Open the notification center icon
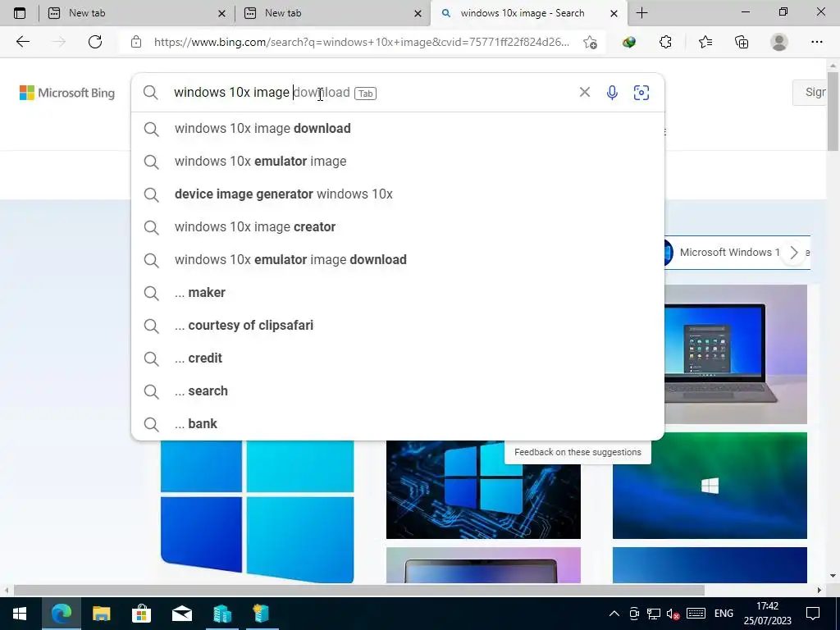840x630 pixels. 813,614
